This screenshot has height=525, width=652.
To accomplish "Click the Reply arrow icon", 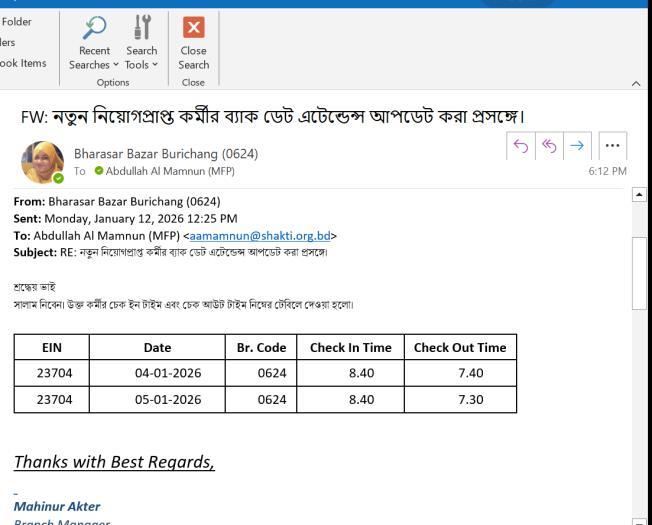I will [x=520, y=146].
